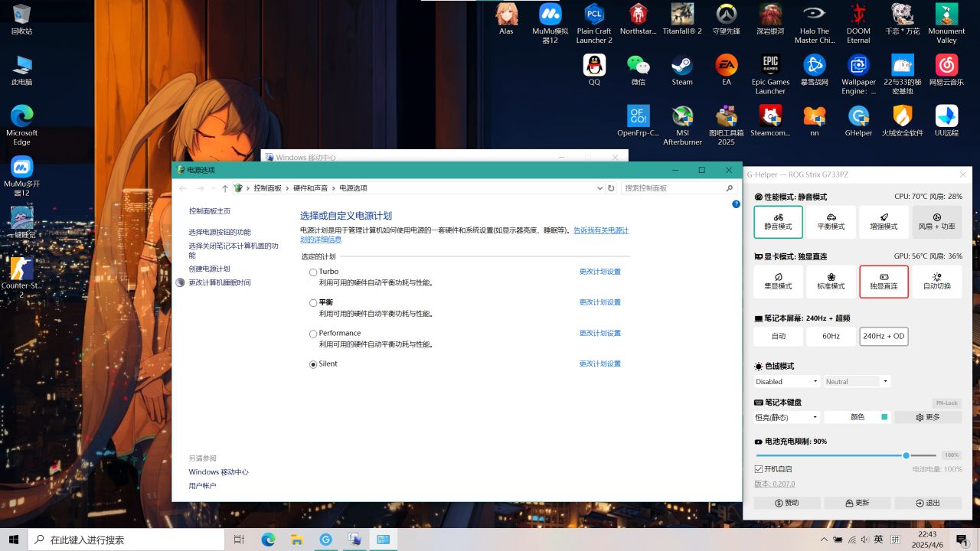Image resolution: width=980 pixels, height=551 pixels.
Task: Open Titanfall 2 desktop shortcut
Action: click(682, 19)
